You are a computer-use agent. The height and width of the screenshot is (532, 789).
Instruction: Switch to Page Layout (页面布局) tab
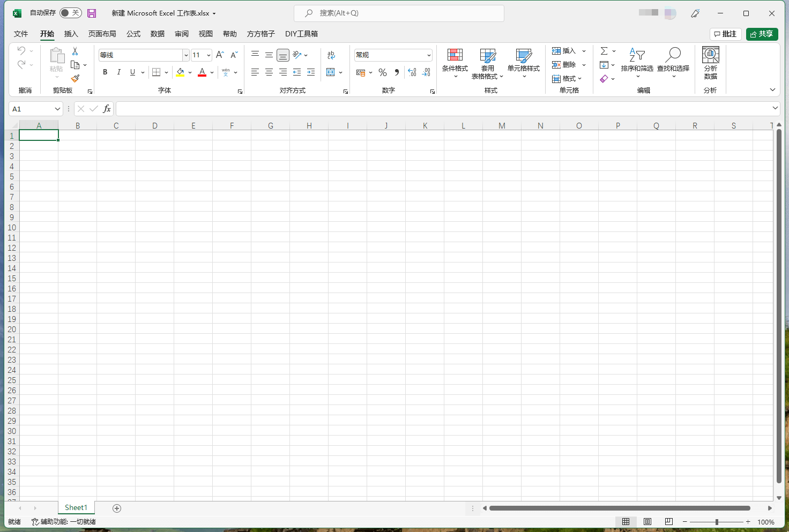pyautogui.click(x=102, y=34)
